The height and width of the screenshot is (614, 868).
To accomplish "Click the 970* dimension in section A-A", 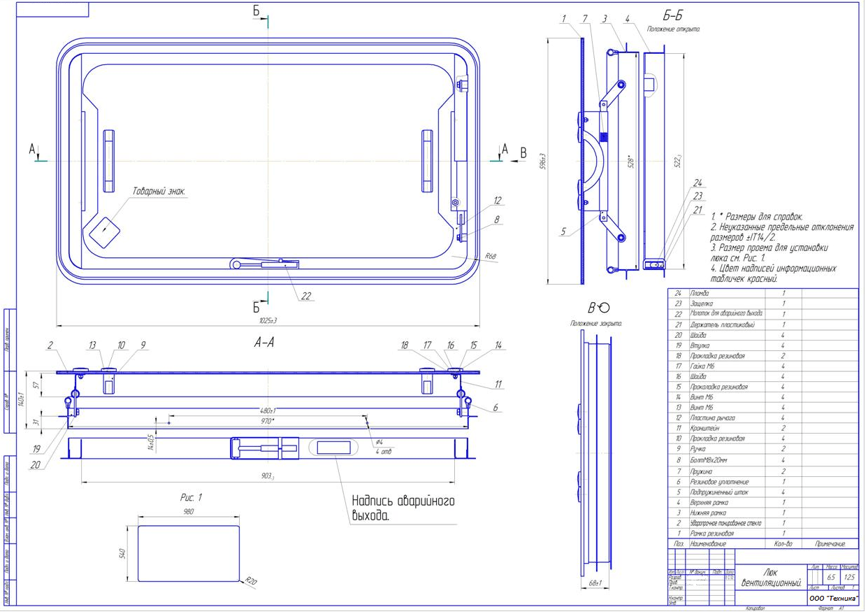I will click(x=266, y=421).
